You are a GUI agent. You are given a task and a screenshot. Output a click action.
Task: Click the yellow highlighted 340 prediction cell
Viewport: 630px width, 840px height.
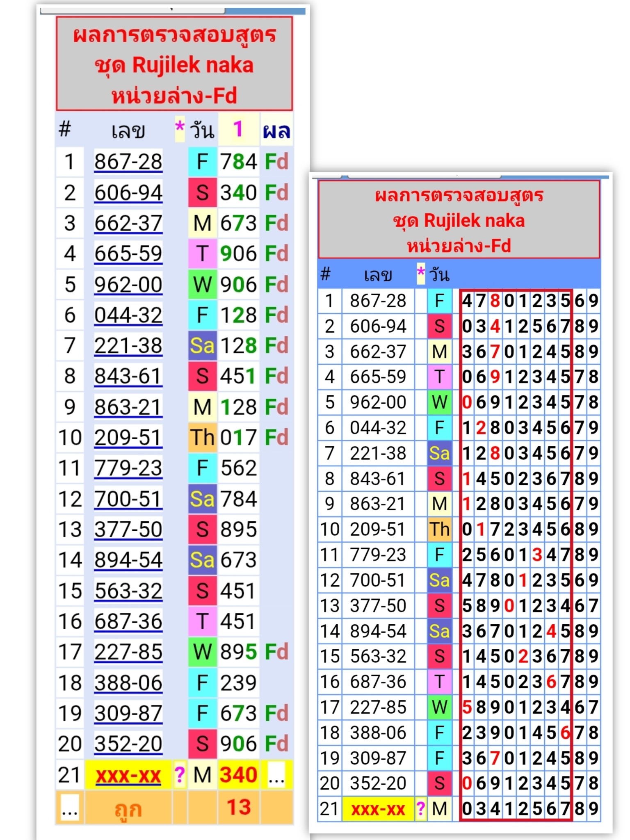click(x=238, y=775)
